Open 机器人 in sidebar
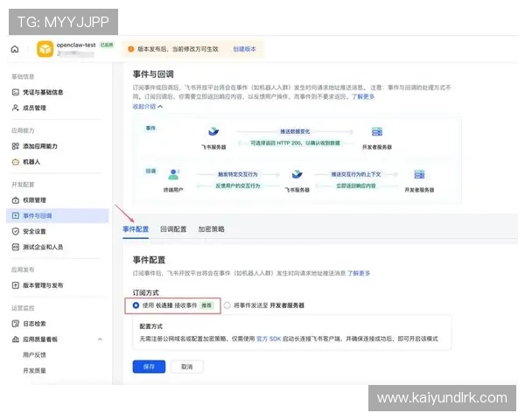The height and width of the screenshot is (420, 525). pos(31,162)
